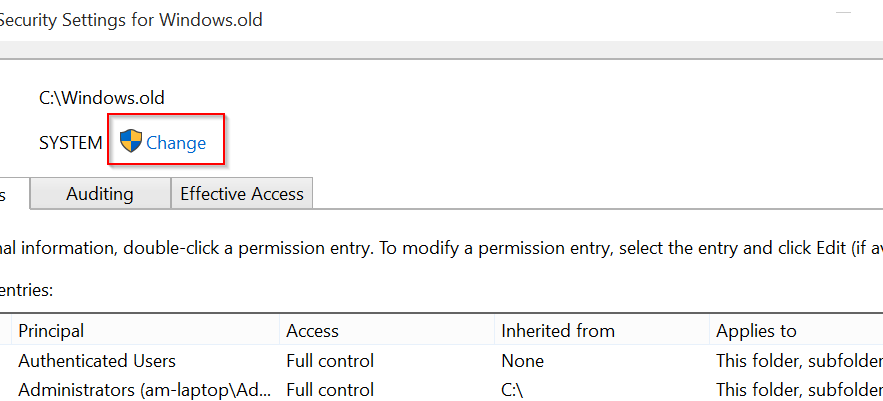Screen dimensions: 883x401
Task: Click the SYSTEM owner name
Action: (x=70, y=143)
